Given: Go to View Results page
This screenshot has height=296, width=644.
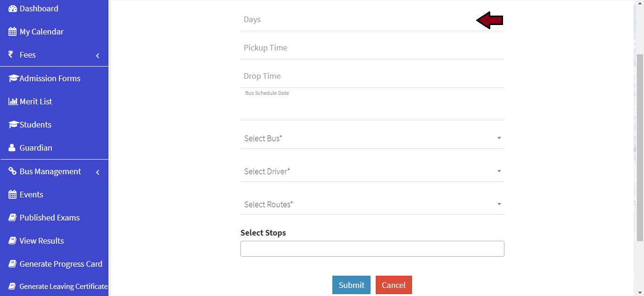Looking at the screenshot, I should [x=41, y=241].
